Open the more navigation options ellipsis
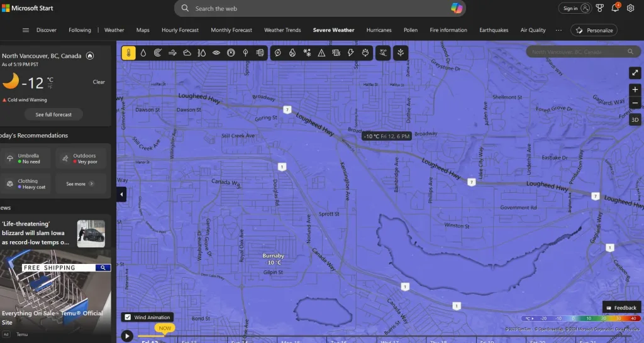The image size is (644, 343). [x=558, y=30]
